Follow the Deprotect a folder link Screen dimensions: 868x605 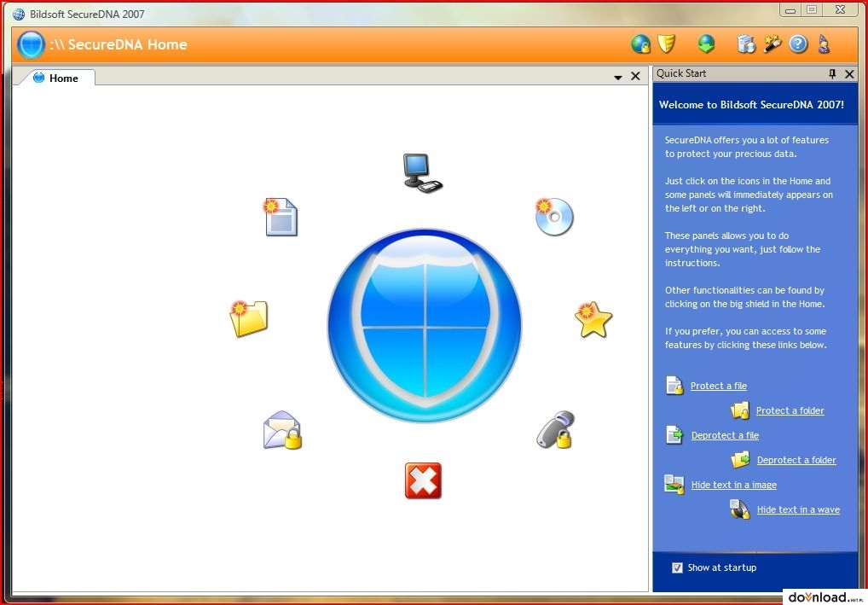coord(796,460)
